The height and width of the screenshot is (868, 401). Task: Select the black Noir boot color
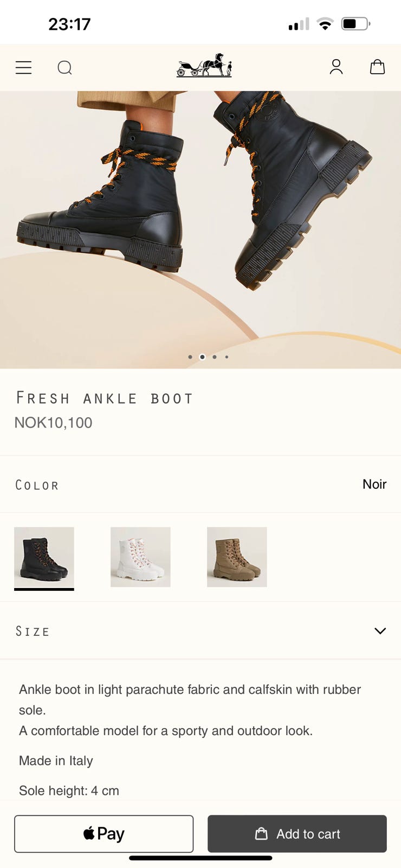click(x=44, y=557)
